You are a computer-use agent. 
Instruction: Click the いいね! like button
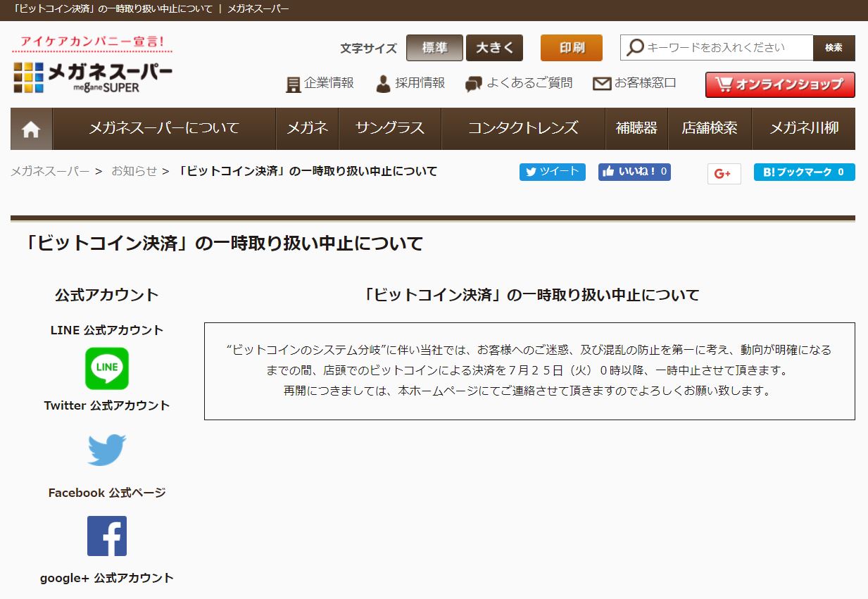click(x=634, y=172)
